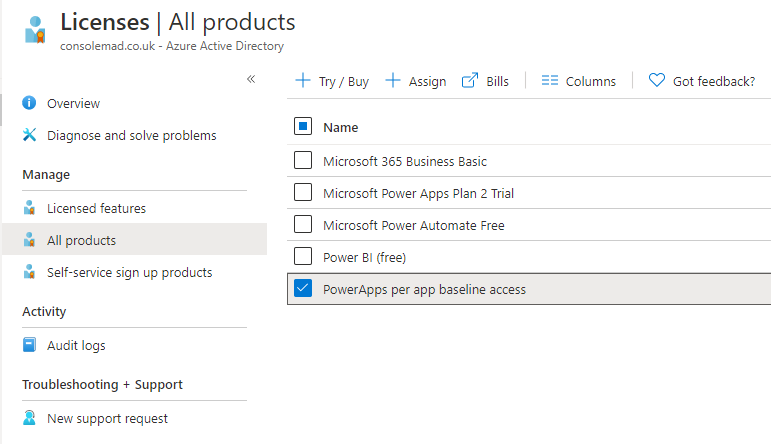
Task: Sort by Name column header
Action: click(340, 127)
